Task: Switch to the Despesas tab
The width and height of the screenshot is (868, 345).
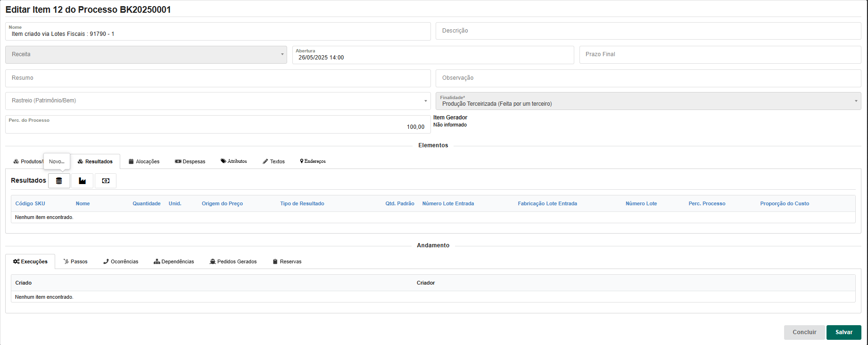Action: click(190, 161)
